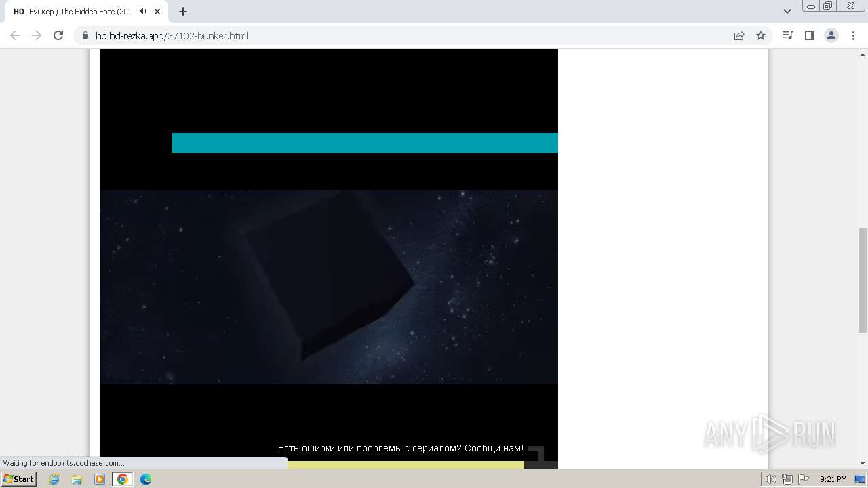Image resolution: width=868 pixels, height=488 pixels.
Task: Open the Windows Start menu
Action: [x=19, y=479]
